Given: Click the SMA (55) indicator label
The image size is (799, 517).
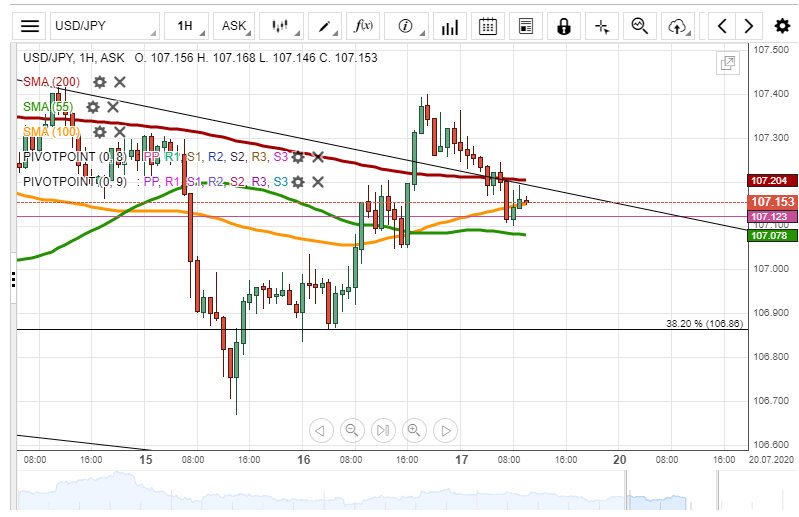Looking at the screenshot, I should 48,107.
